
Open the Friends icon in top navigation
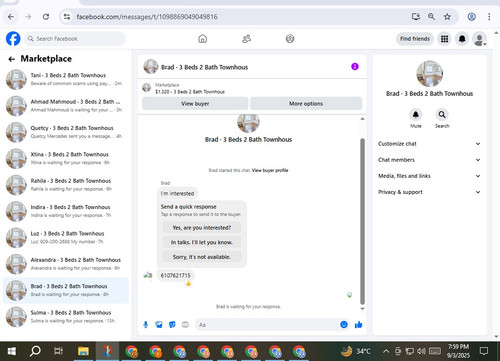coord(246,39)
